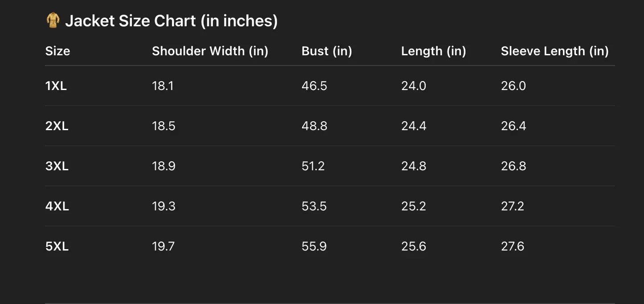Click the 25.6 length value for 5XL

tap(414, 246)
